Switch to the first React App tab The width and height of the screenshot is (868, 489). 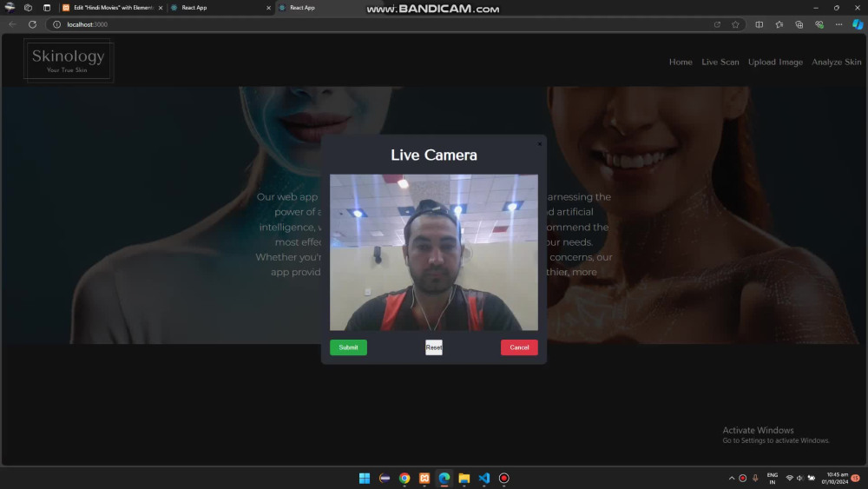tap(219, 8)
